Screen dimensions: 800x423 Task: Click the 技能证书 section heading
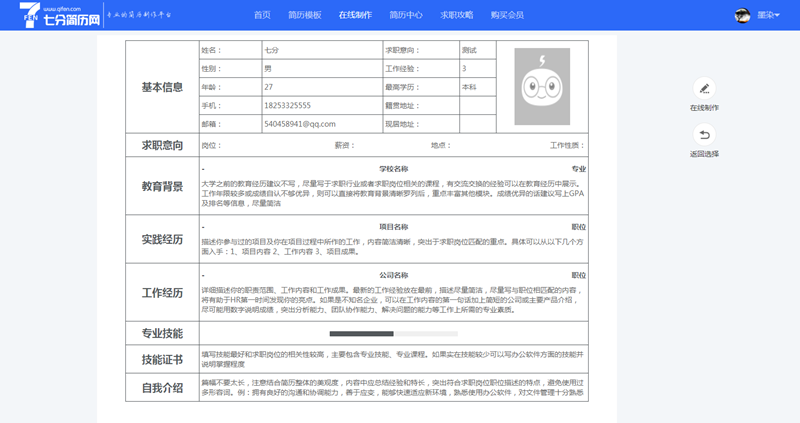click(x=162, y=360)
